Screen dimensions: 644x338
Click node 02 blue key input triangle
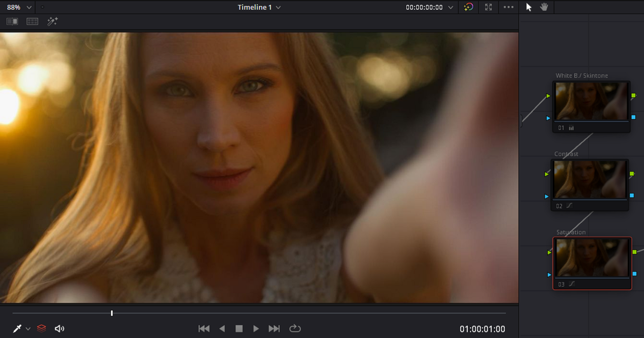point(547,196)
